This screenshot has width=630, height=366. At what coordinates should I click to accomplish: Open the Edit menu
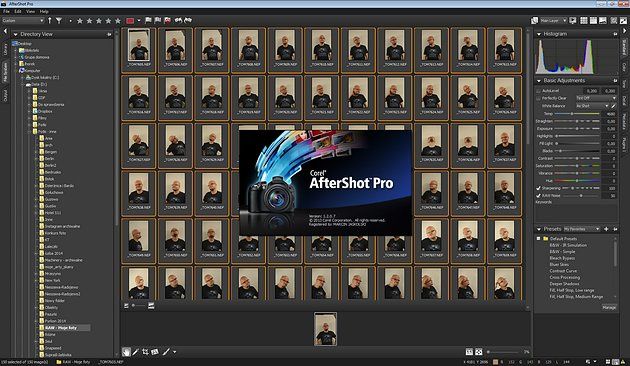(18, 12)
